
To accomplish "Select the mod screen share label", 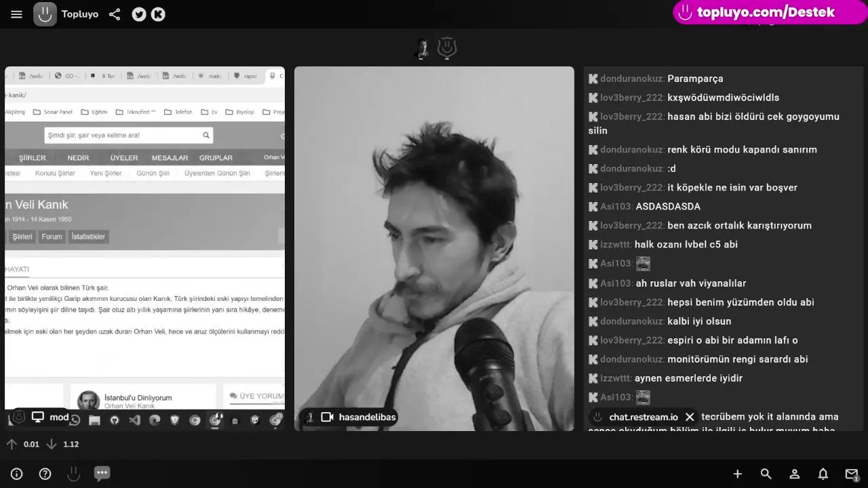I will 59,417.
